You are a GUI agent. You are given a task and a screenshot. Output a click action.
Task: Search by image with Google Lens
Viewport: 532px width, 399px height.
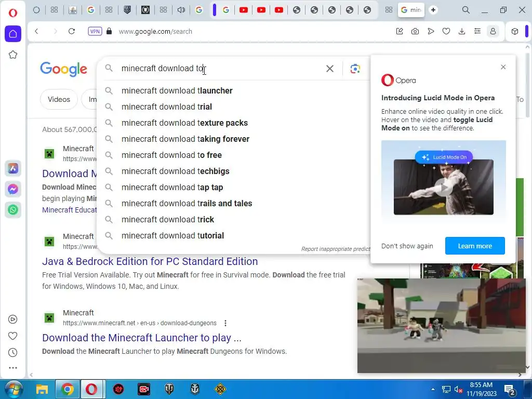355,69
